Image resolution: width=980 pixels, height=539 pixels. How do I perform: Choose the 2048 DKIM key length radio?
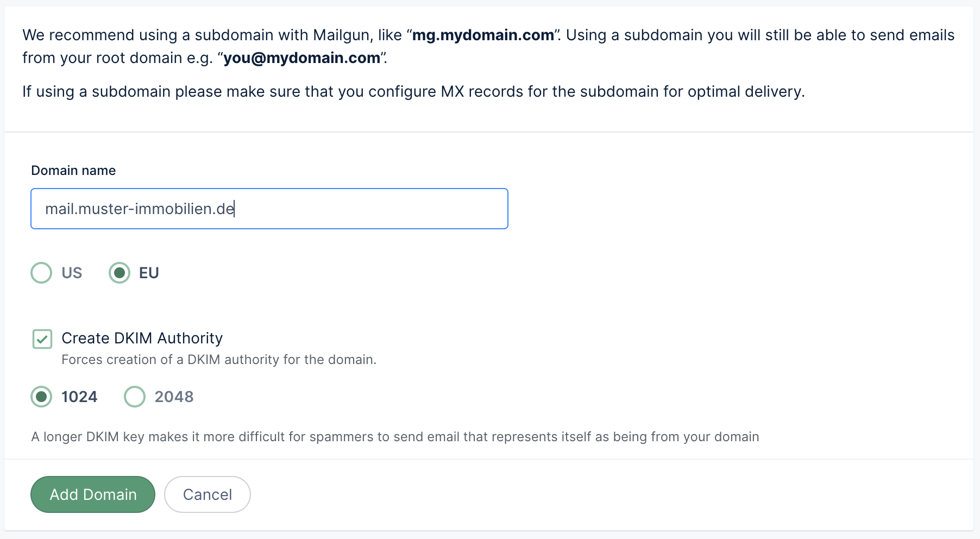(x=135, y=397)
